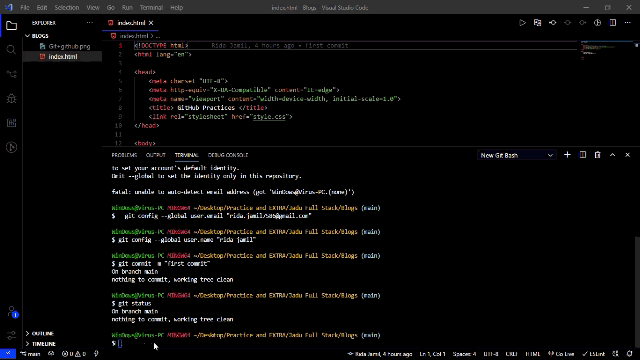The height and width of the screenshot is (360, 640).
Task: Click the main branch in status bar
Action: point(31,354)
